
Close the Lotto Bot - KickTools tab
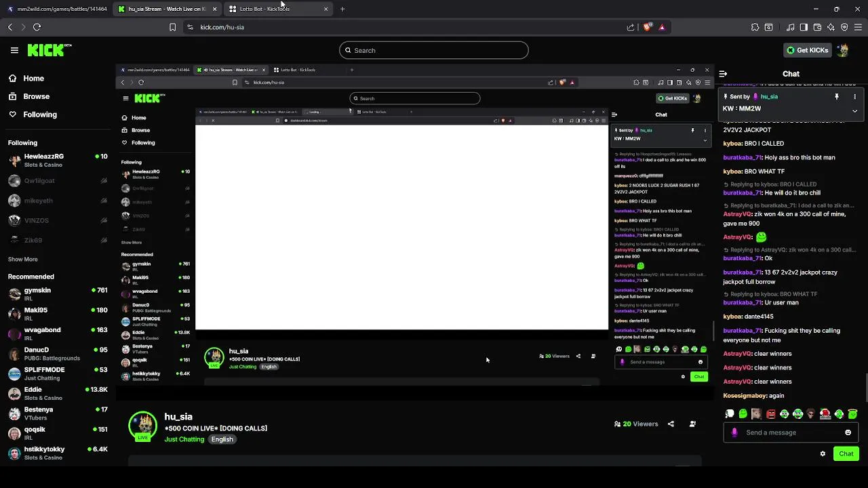click(x=325, y=9)
